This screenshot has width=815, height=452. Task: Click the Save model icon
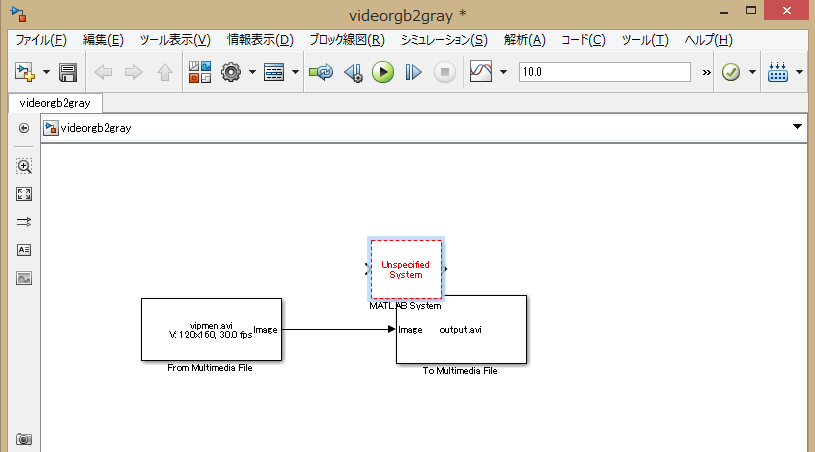pos(68,72)
